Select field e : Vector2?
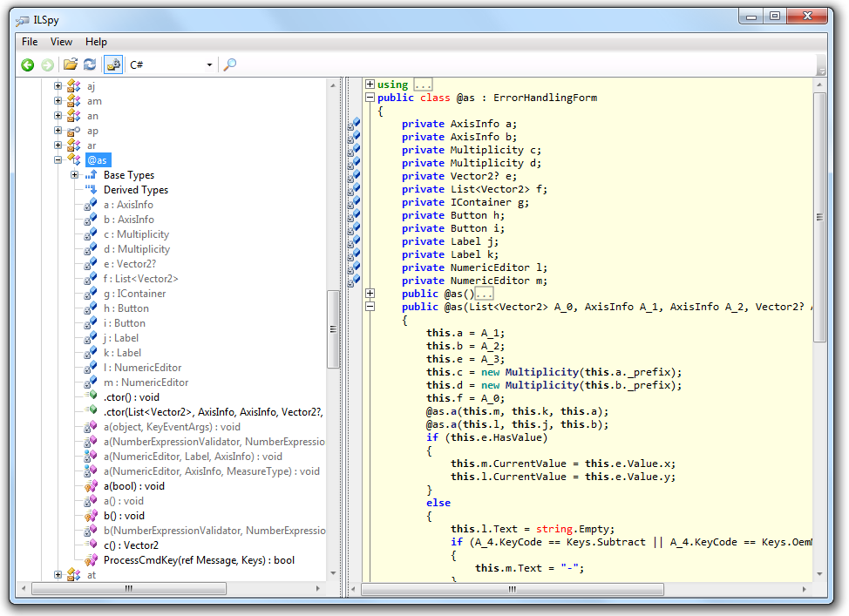The height and width of the screenshot is (616, 849). (x=130, y=264)
